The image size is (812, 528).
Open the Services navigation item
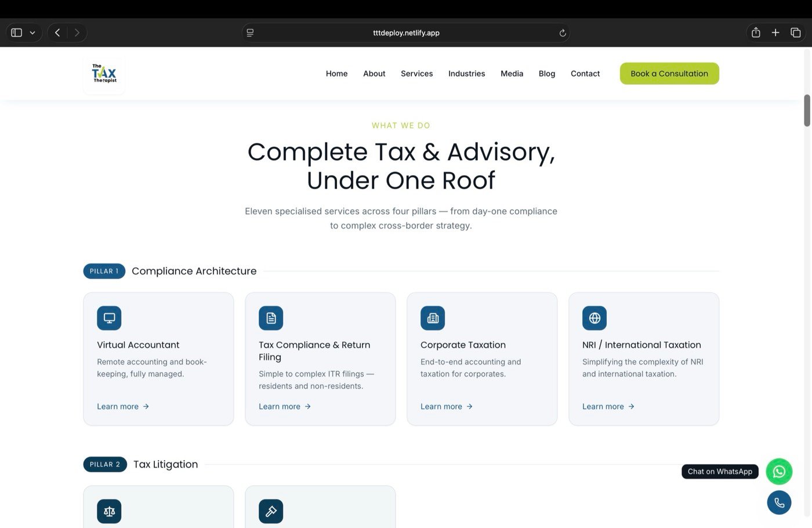[416, 74]
